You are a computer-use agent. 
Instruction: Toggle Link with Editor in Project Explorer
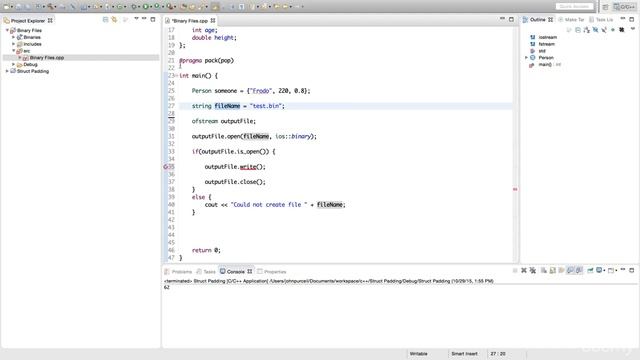coord(114,20)
